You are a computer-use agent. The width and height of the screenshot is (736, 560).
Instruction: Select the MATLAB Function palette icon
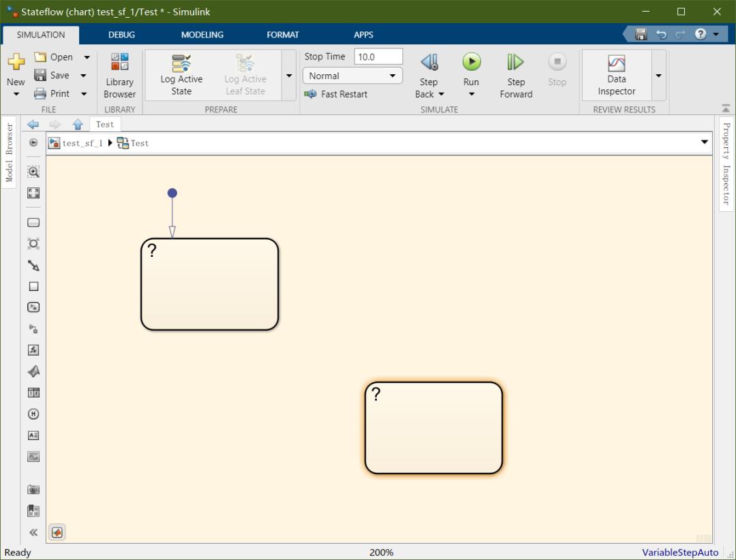coord(33,371)
